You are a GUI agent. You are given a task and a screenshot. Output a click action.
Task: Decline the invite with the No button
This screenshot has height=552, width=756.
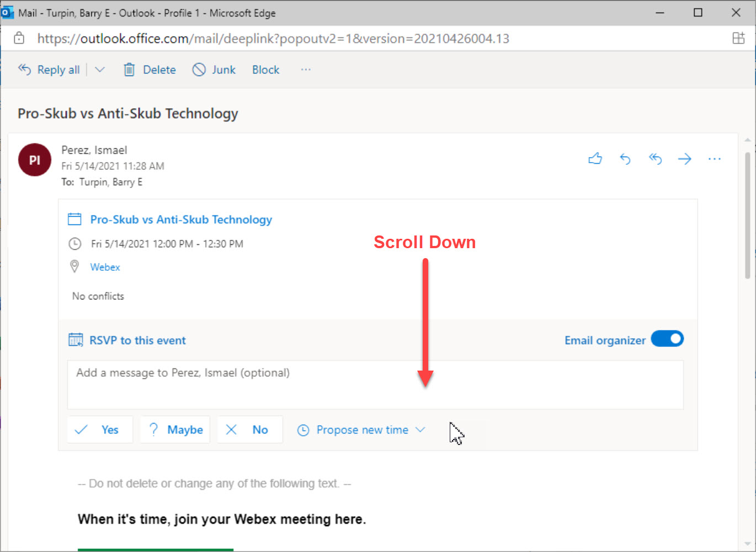250,430
